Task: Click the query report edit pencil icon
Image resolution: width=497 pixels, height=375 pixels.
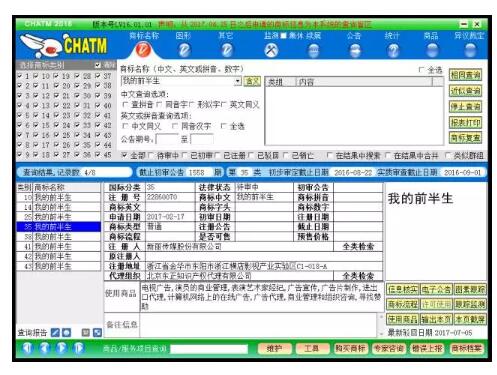Action: pyautogui.click(x=55, y=332)
